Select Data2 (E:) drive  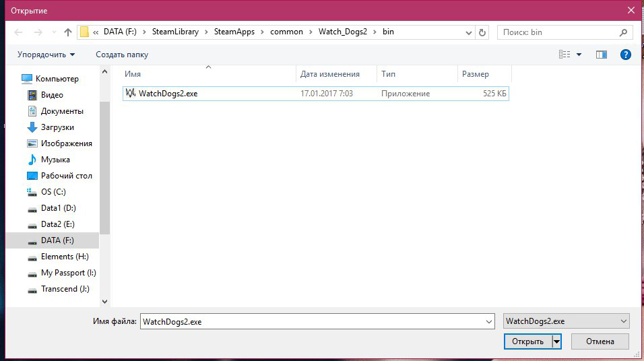(x=57, y=224)
